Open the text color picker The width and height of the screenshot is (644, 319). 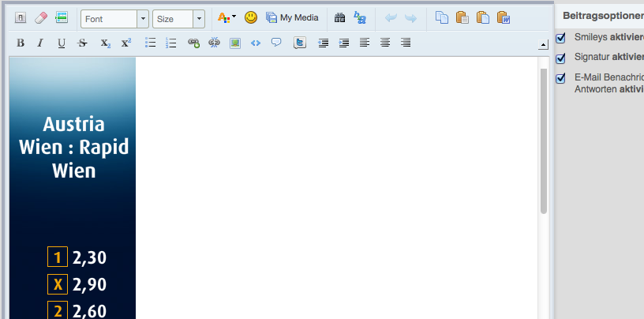coord(227,17)
